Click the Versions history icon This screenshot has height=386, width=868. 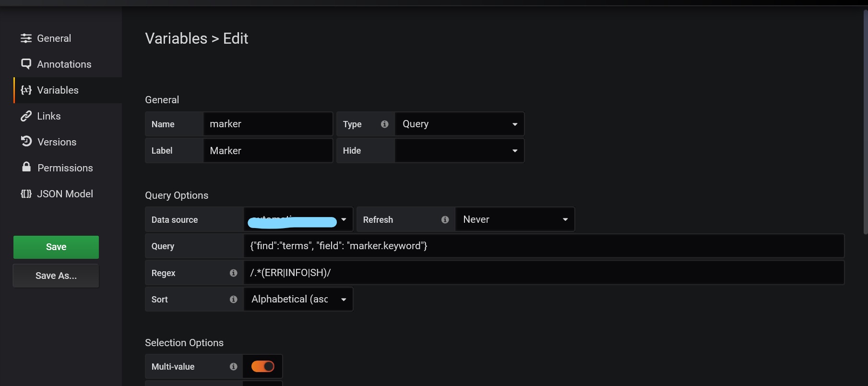[26, 141]
